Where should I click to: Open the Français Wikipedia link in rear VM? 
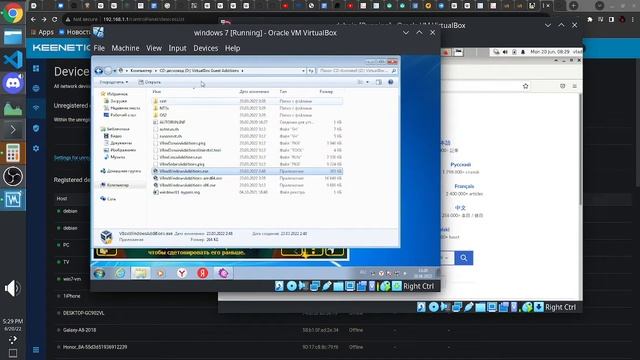[x=464, y=186]
